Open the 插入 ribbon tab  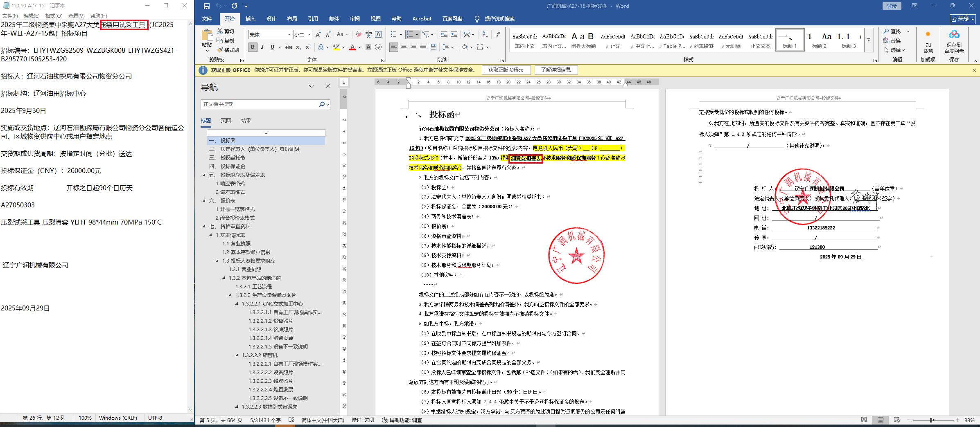(250, 19)
